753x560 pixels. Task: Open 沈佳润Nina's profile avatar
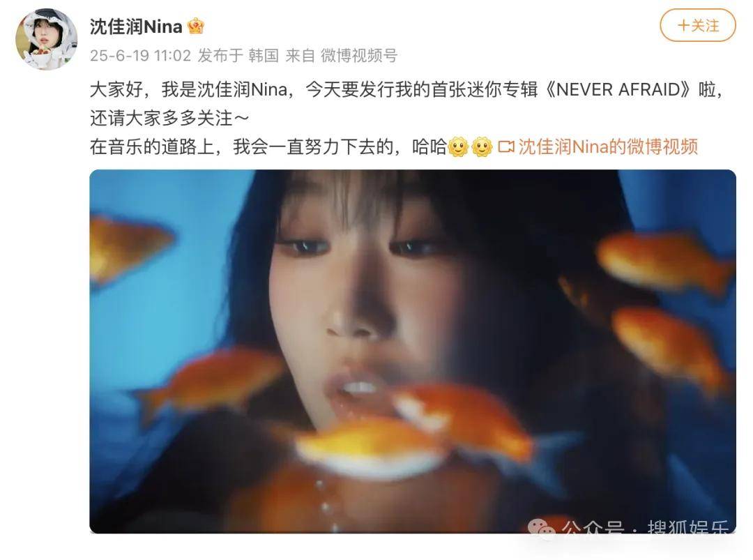(x=46, y=39)
